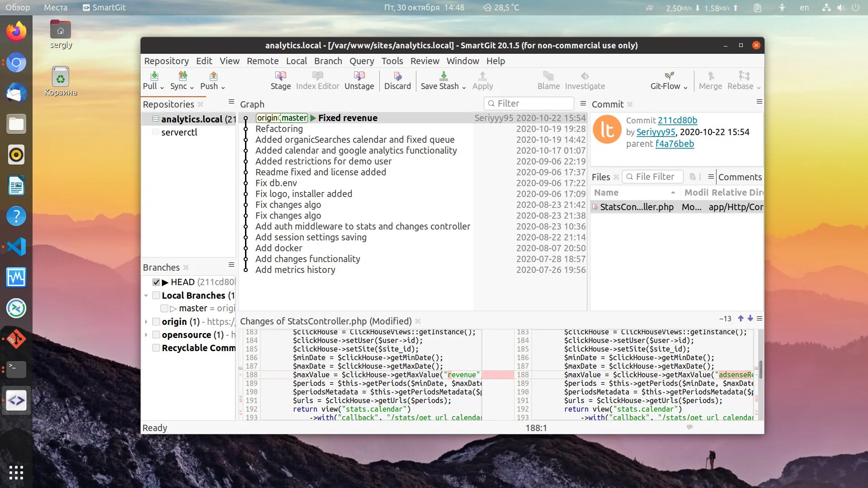Click the Git-Flow toolbar icon
Screen dimensions: 868x488
point(669,76)
